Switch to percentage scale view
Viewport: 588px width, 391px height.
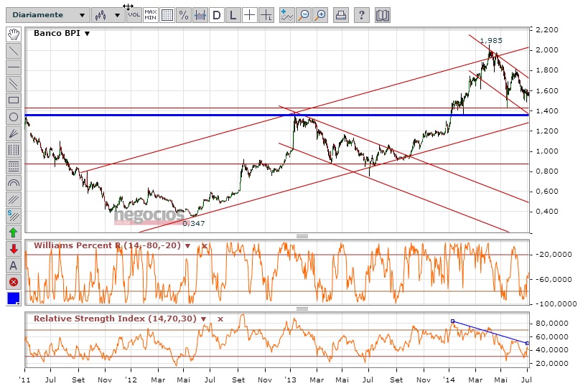click(183, 15)
